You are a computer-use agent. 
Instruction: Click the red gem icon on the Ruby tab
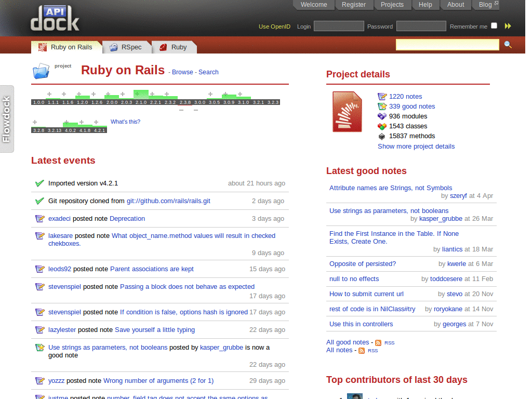pos(163,47)
